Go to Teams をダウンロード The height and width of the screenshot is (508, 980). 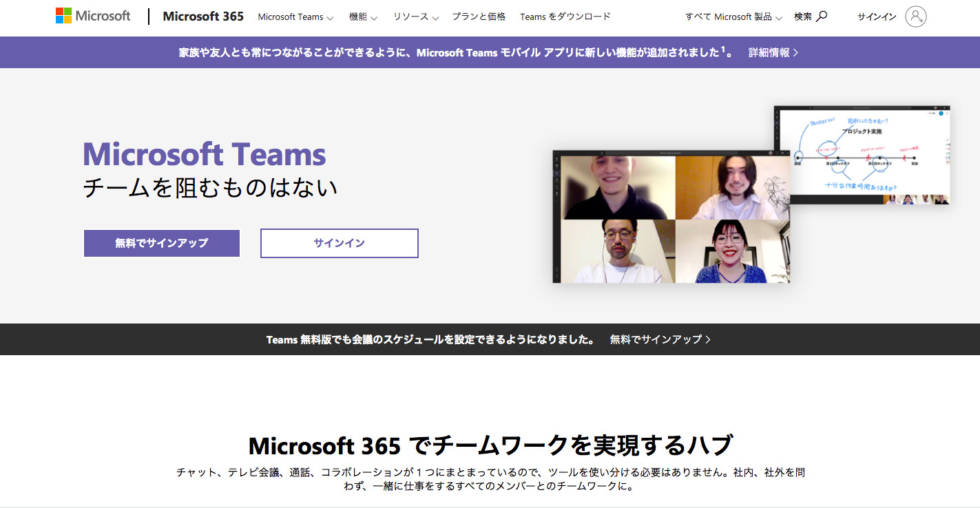click(x=565, y=17)
